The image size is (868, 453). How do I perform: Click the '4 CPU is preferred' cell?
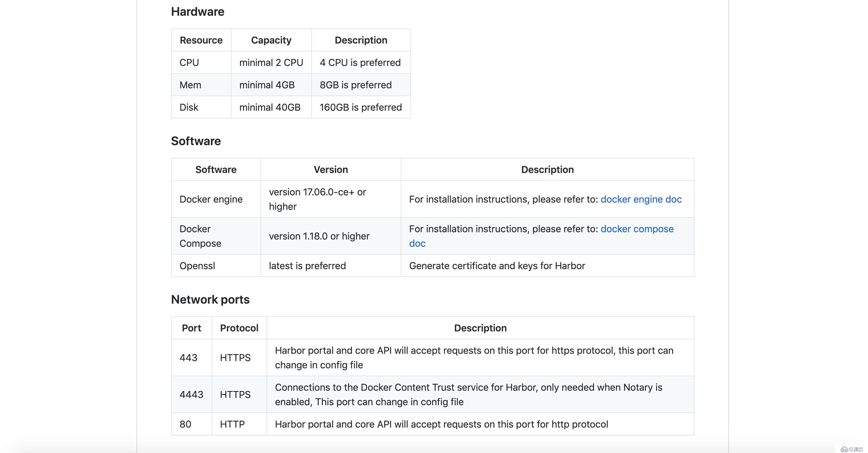click(x=361, y=62)
